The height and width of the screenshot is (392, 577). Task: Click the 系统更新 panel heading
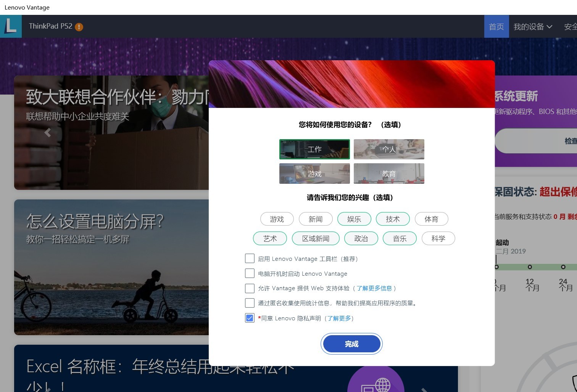tap(516, 96)
